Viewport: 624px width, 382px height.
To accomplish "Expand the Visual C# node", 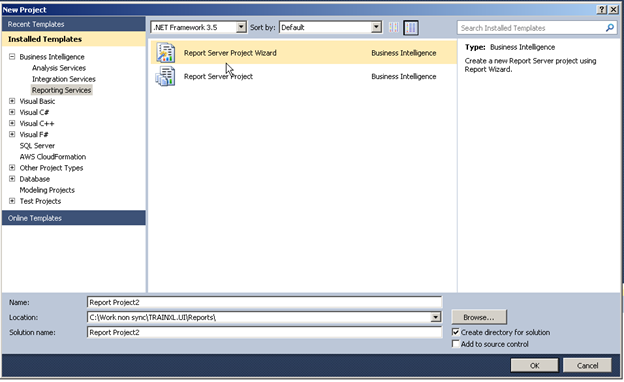I will [12, 112].
